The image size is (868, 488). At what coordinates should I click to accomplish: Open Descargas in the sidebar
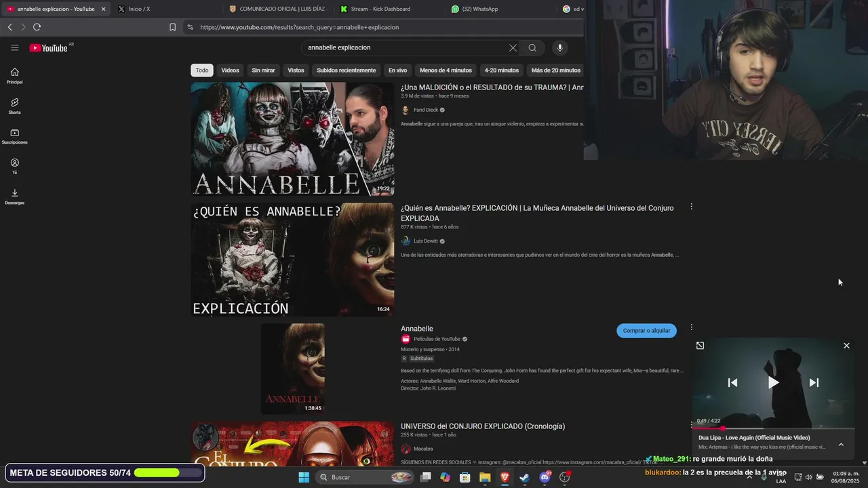tap(14, 197)
